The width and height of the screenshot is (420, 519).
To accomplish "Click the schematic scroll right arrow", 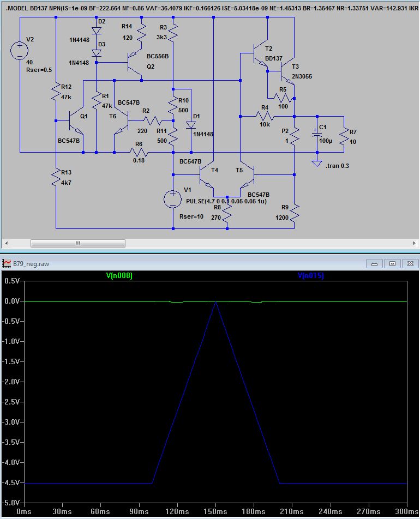I will [x=414, y=243].
